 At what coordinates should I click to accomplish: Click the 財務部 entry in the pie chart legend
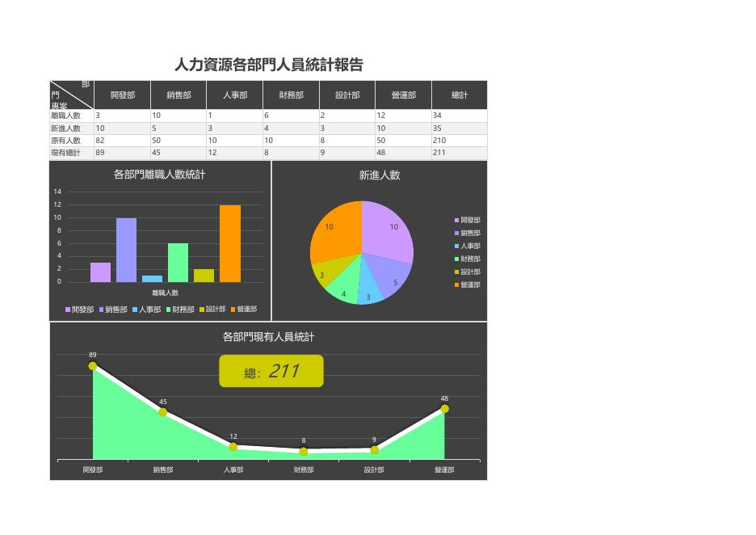tap(467, 259)
